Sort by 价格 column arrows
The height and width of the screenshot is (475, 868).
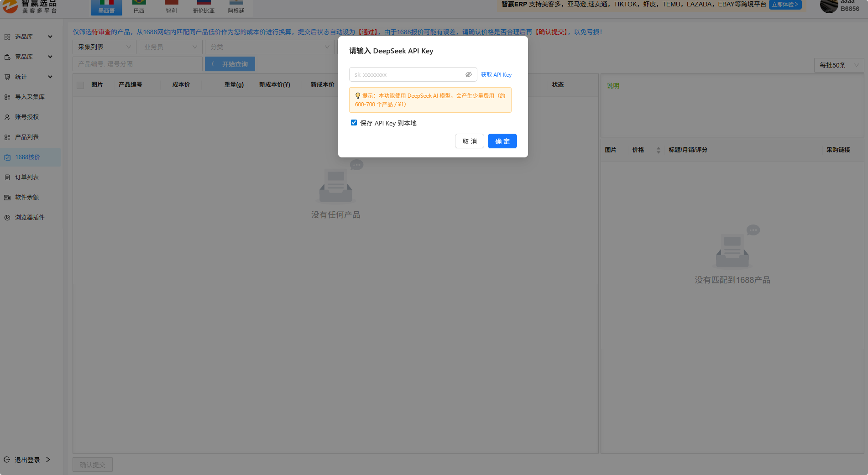point(658,150)
